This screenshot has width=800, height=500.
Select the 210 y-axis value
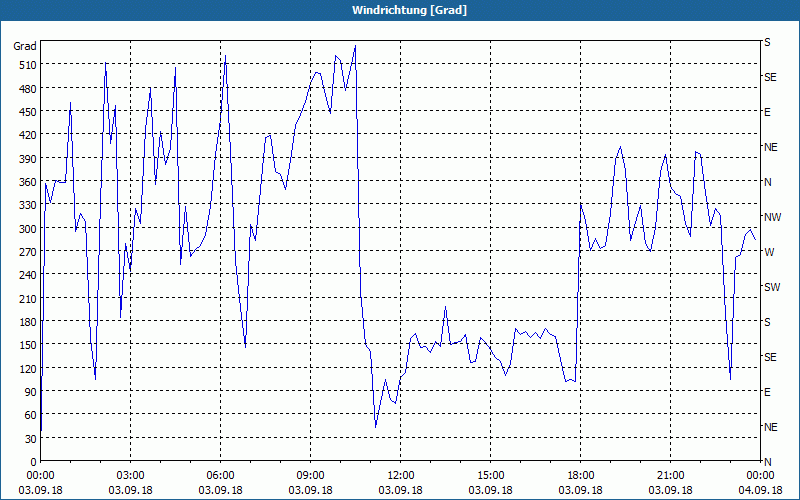[28, 298]
